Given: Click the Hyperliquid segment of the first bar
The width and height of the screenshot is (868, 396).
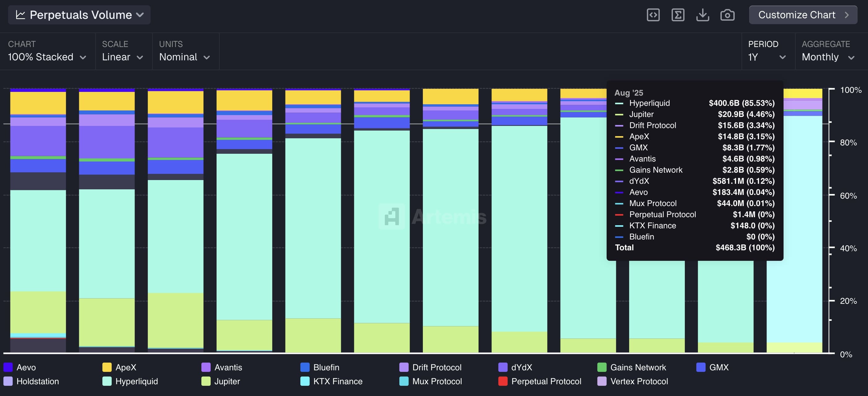Looking at the screenshot, I should pyautogui.click(x=38, y=241).
